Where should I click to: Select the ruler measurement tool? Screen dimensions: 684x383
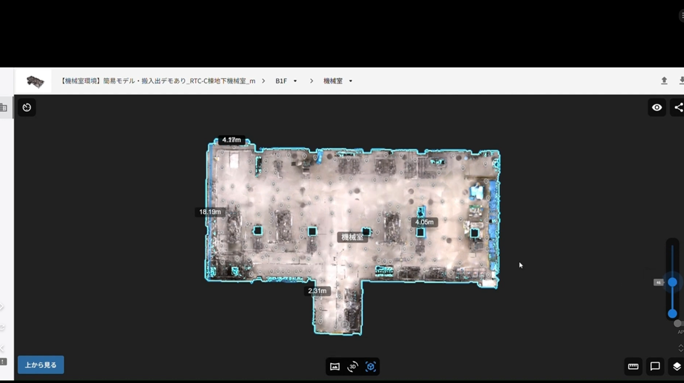pyautogui.click(x=633, y=366)
